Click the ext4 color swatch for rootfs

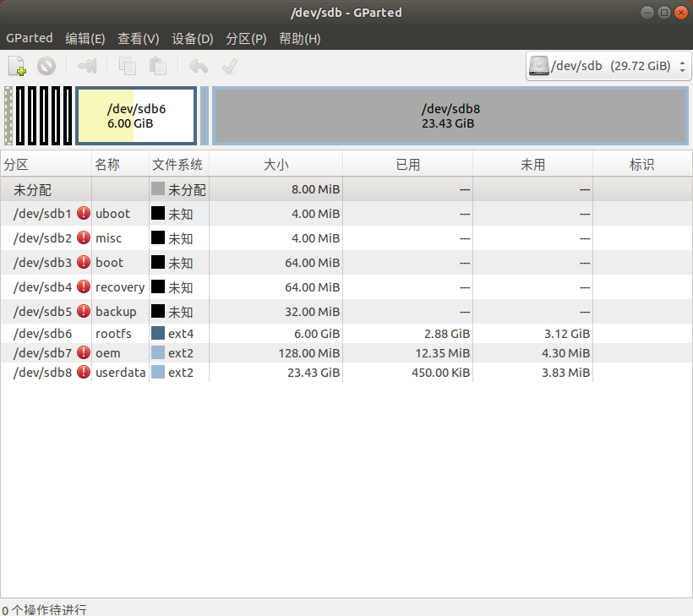(x=158, y=334)
